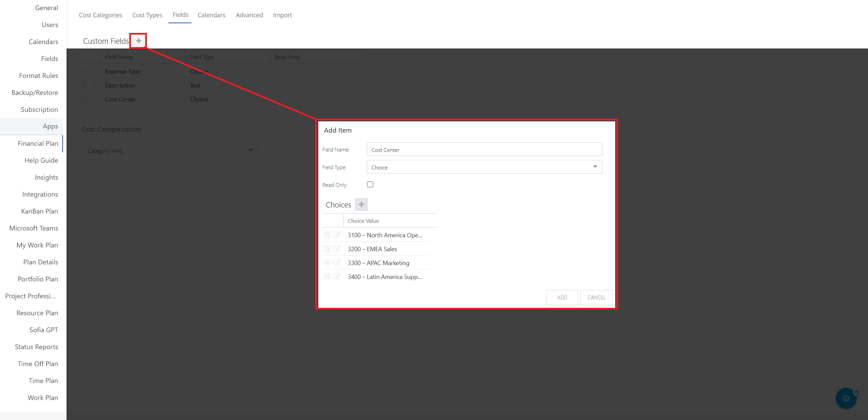Click the plus icon beside Custom Fields
Image resolution: width=868 pixels, height=420 pixels.
(138, 41)
